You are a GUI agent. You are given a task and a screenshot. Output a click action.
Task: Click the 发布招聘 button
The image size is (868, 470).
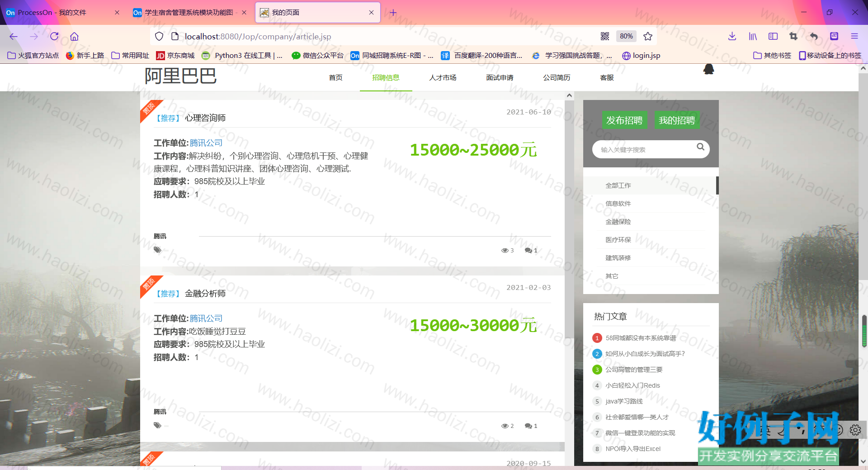point(624,120)
